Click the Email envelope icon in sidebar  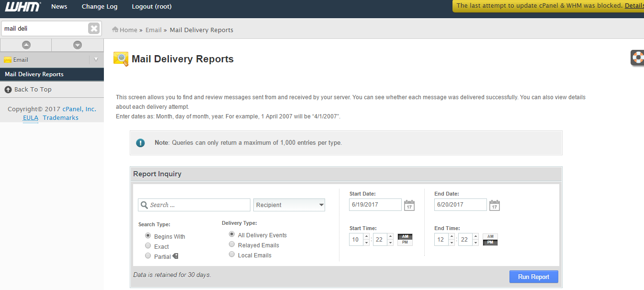pyautogui.click(x=8, y=60)
